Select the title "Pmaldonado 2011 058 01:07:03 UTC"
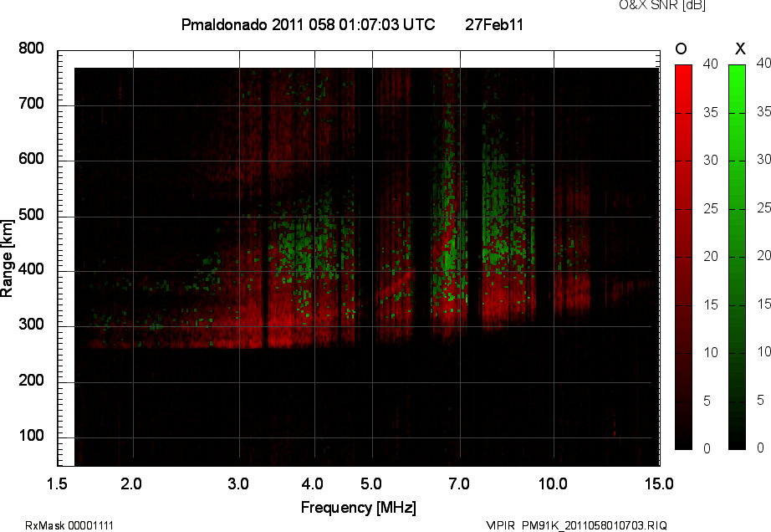The height and width of the screenshot is (532, 771). click(309, 24)
